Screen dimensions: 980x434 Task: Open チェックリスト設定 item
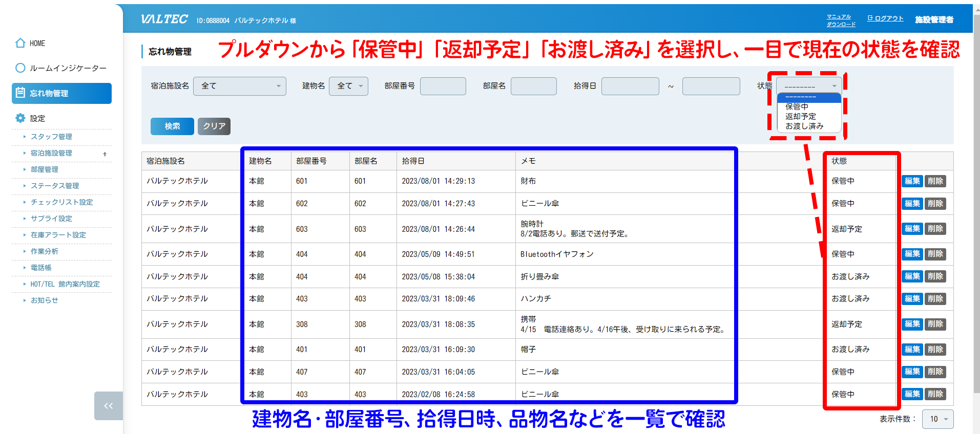(x=61, y=202)
